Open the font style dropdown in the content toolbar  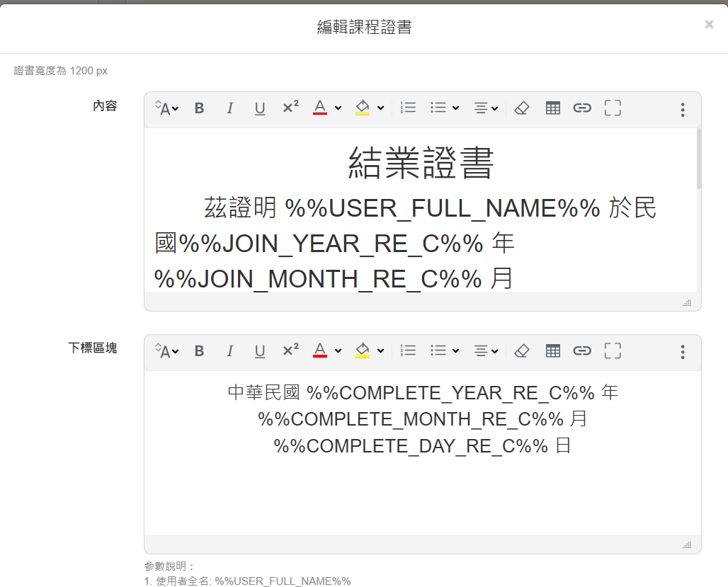pyautogui.click(x=166, y=108)
